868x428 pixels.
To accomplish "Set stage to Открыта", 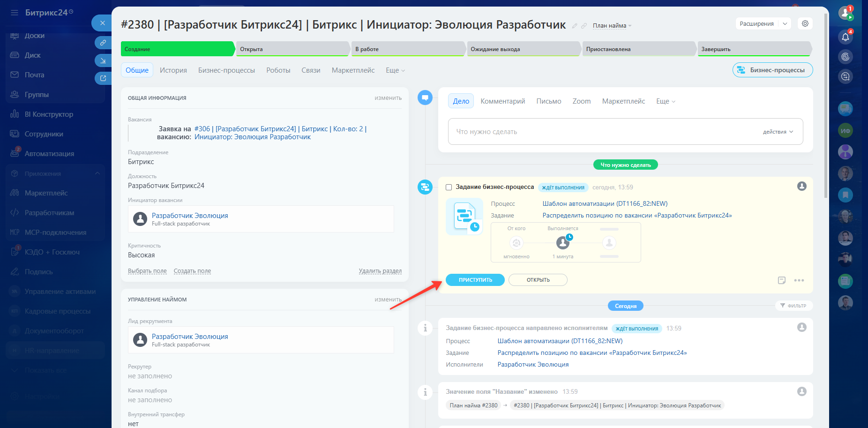I will tap(293, 49).
